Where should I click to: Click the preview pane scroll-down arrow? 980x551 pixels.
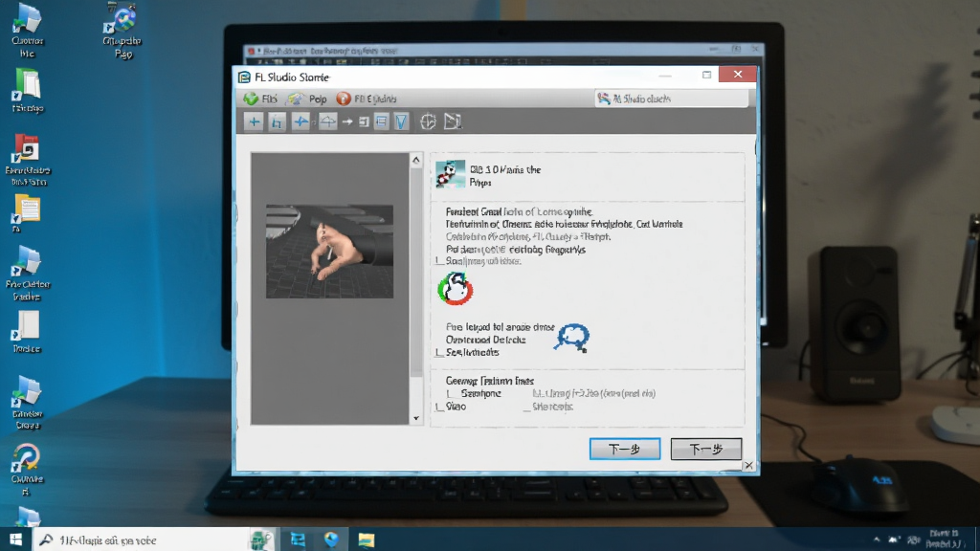click(x=416, y=419)
